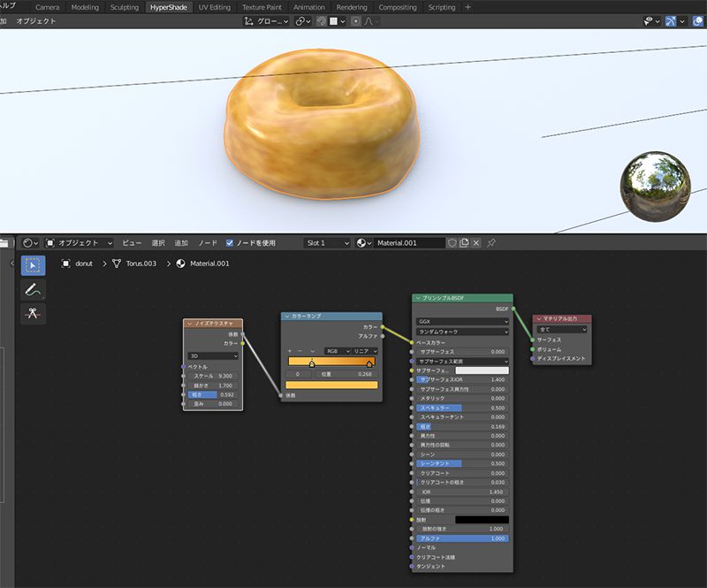Add a new workspace with plus icon
707x588 pixels.
coord(468,7)
